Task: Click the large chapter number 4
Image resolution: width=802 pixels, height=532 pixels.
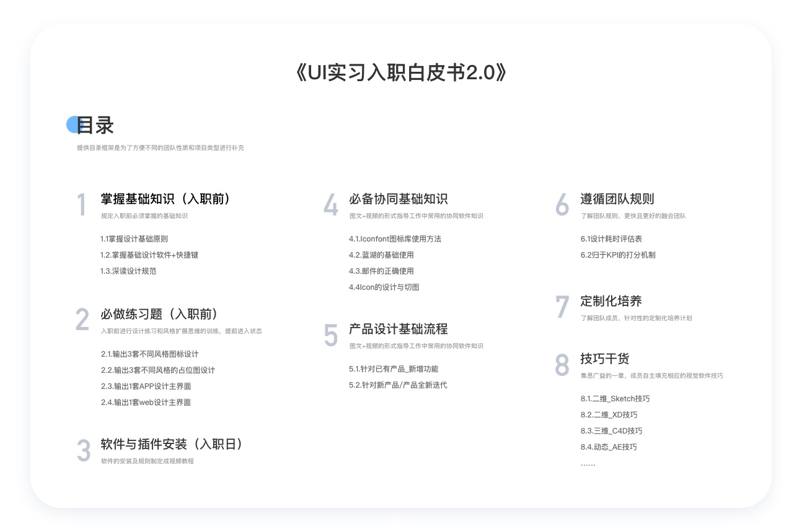Action: (331, 206)
